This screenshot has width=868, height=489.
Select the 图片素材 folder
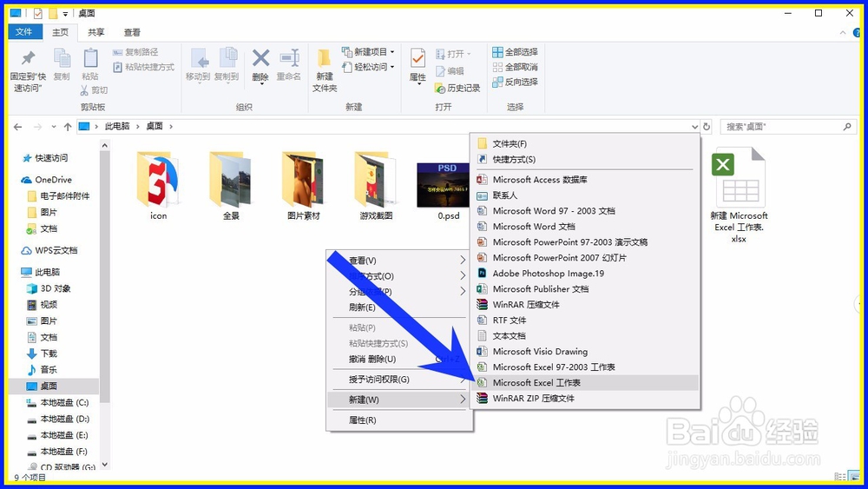point(303,186)
